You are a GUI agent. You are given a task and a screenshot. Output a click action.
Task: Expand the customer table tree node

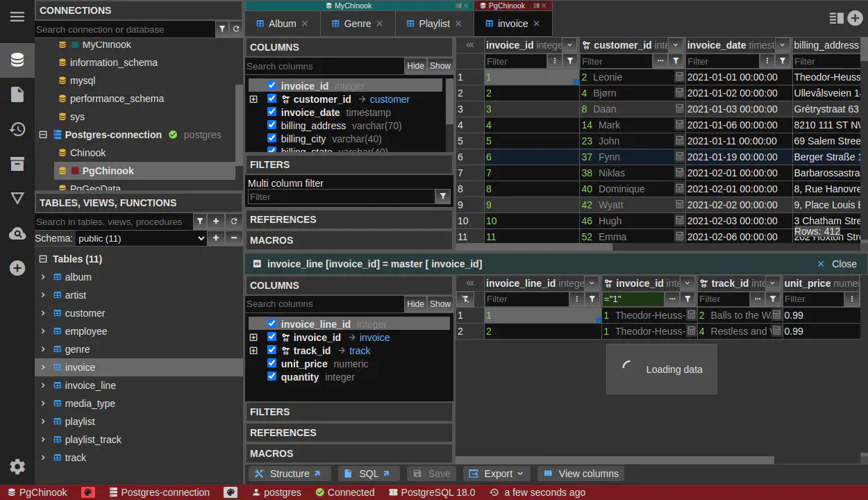[x=43, y=313]
